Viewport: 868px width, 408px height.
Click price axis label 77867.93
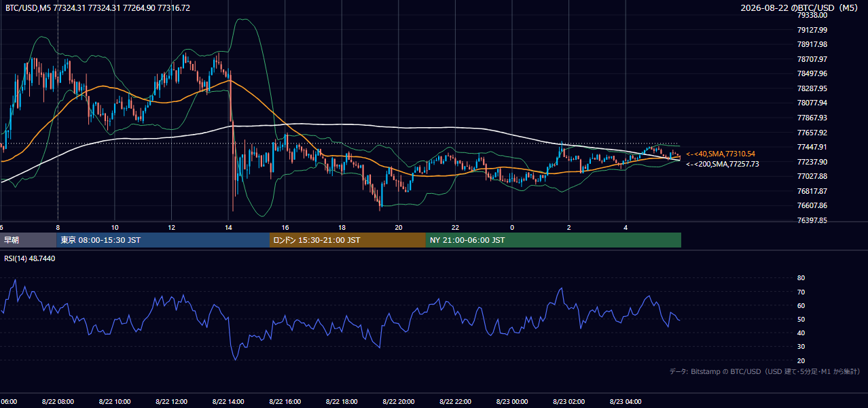tap(812, 118)
